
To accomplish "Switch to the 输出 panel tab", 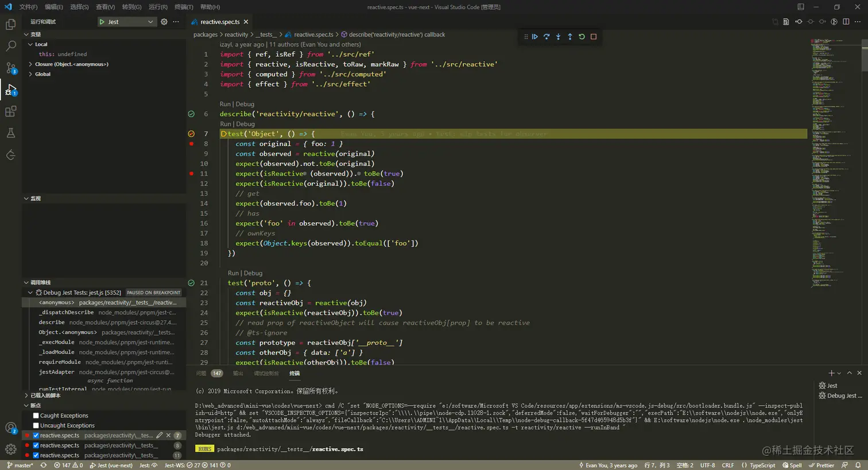I will (x=238, y=373).
